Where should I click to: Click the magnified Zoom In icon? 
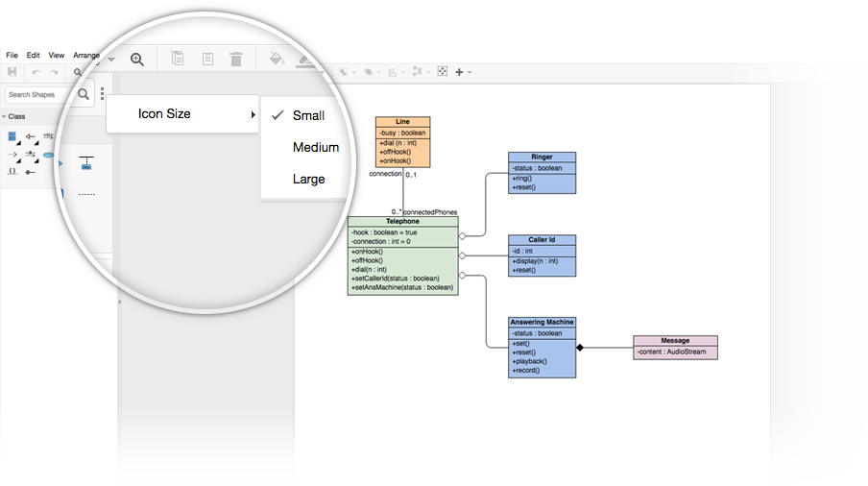click(x=137, y=60)
